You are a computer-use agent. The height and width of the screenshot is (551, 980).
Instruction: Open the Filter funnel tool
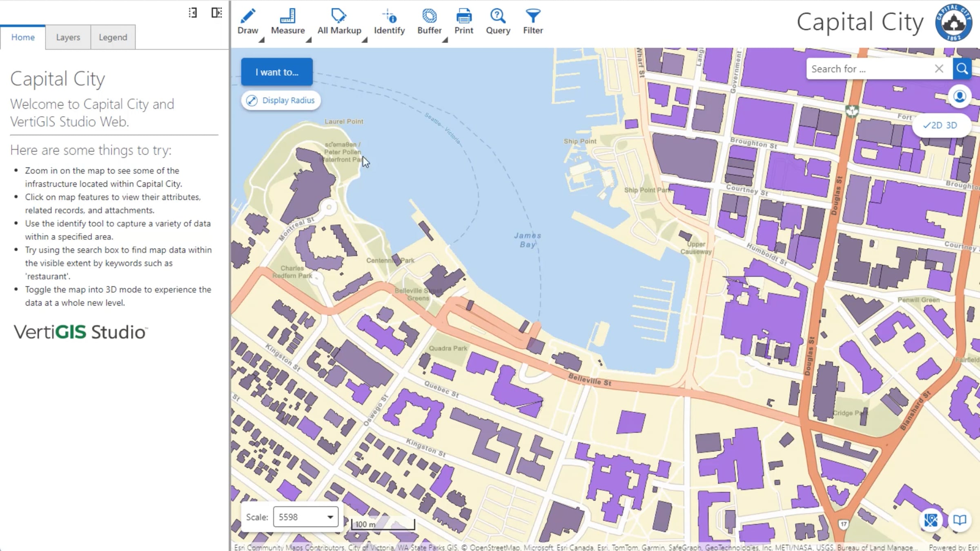tap(533, 22)
